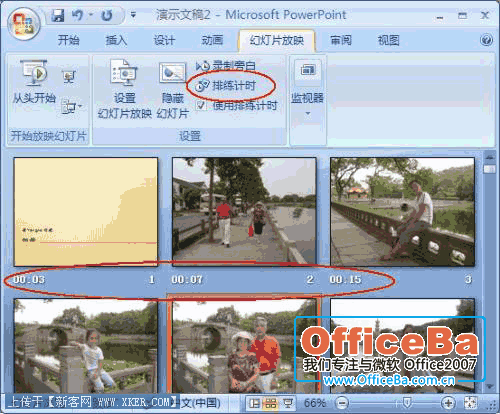This screenshot has height=414, width=500.
Task: Switch to the 视图 tab
Action: click(388, 40)
